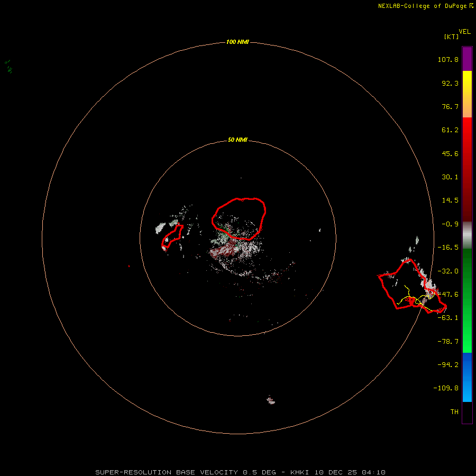Click the 76.7 velocity scale value
476x476 pixels.
click(x=450, y=106)
